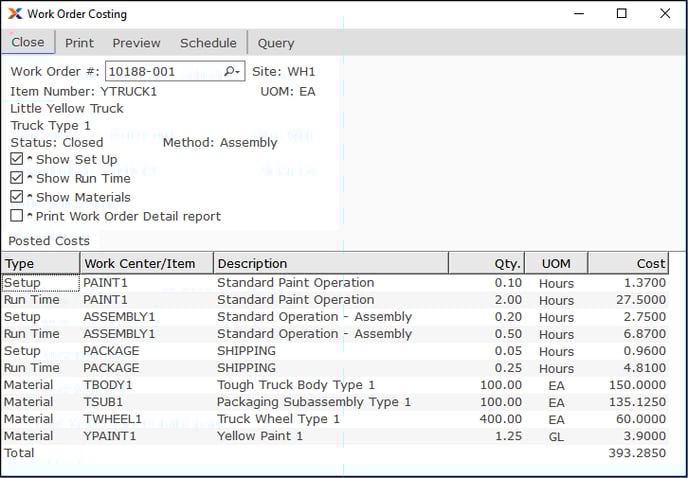
Task: Uncheck the Show Set Up checkbox
Action: [17, 159]
